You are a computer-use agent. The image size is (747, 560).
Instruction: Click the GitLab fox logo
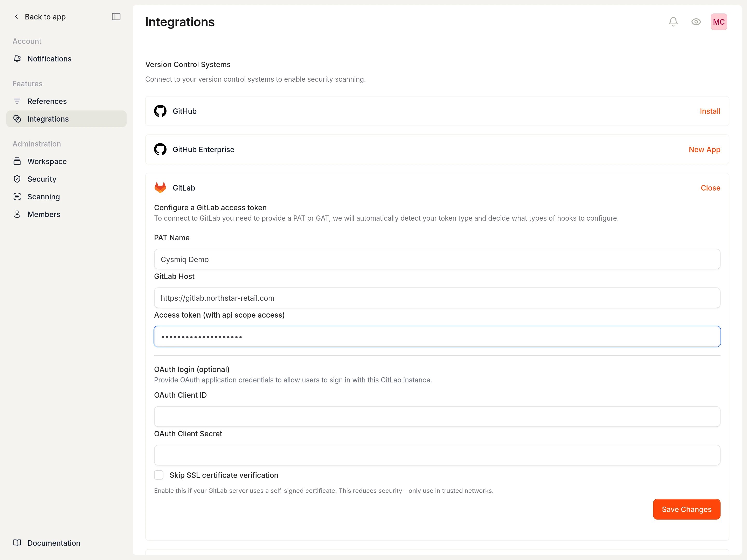click(160, 188)
